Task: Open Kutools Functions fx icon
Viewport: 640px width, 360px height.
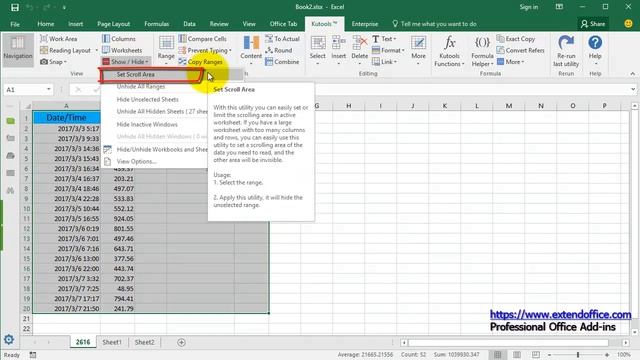Action: point(449,42)
